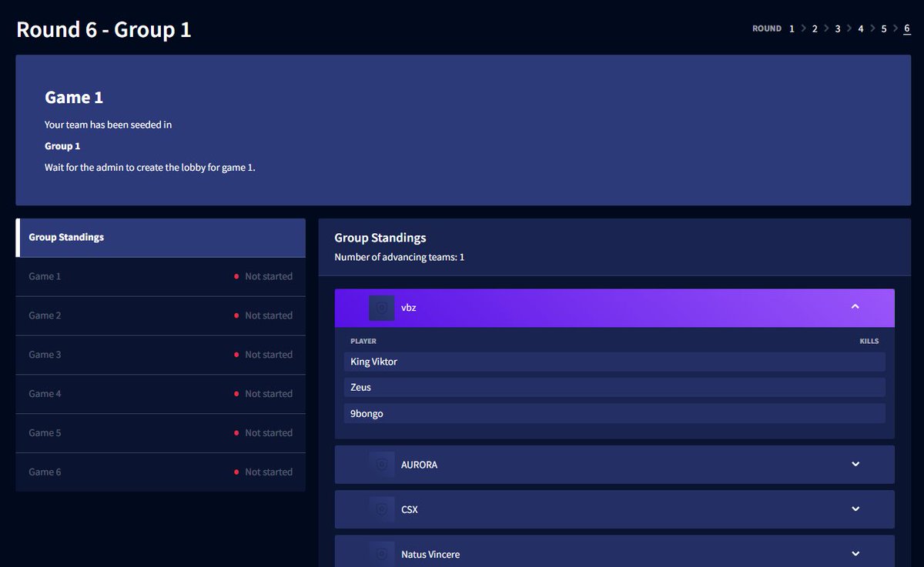Select player Zeus row
The image size is (924, 567).
(x=614, y=388)
